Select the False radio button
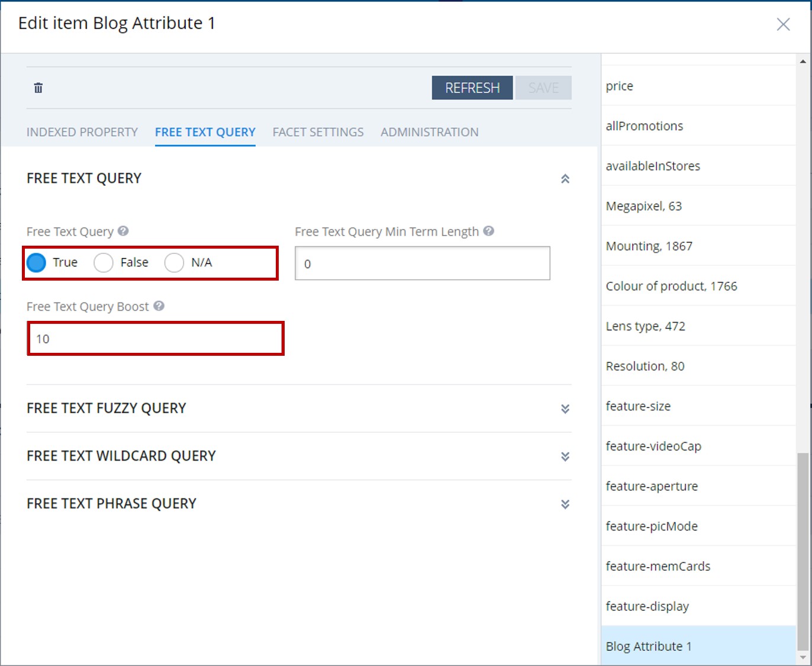 click(x=104, y=262)
